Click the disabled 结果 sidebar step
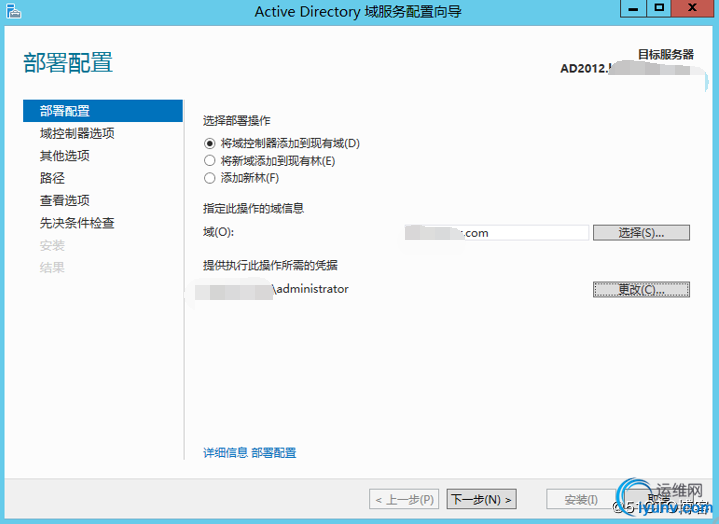Screen dimensions: 719x524 tap(52, 267)
